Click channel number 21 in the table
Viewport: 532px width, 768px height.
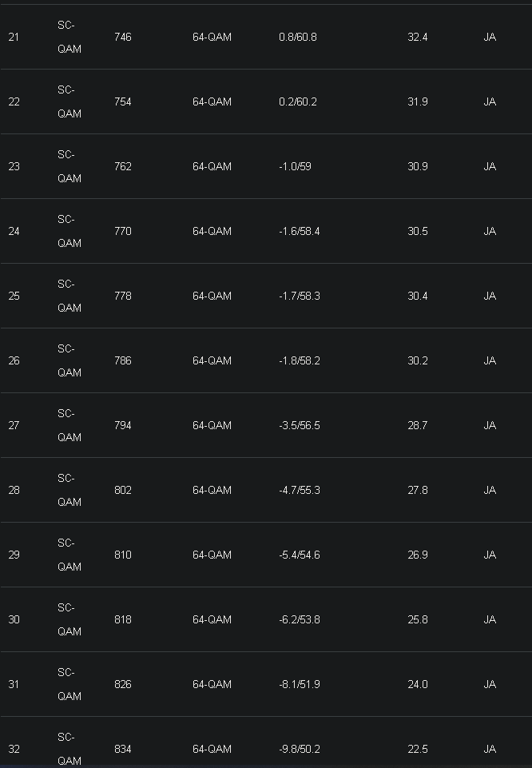pos(14,38)
